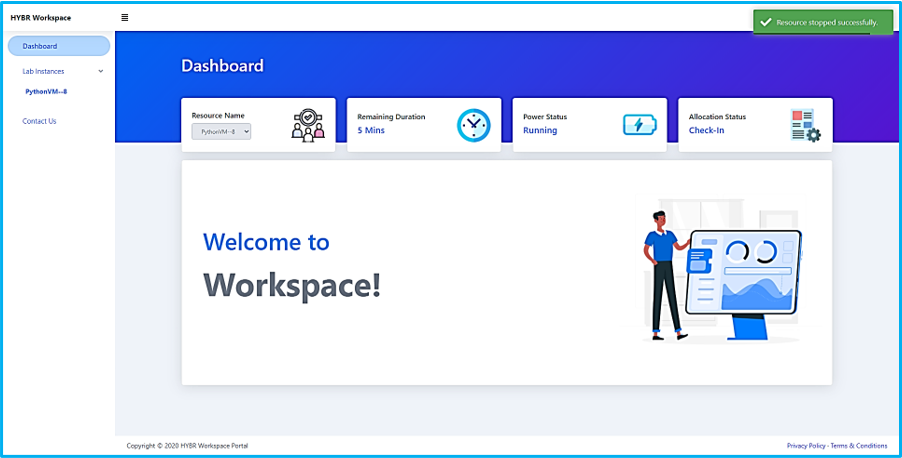This screenshot has width=902, height=458.
Task: Expand the Lab Instances sidebar section
Action: tap(43, 71)
